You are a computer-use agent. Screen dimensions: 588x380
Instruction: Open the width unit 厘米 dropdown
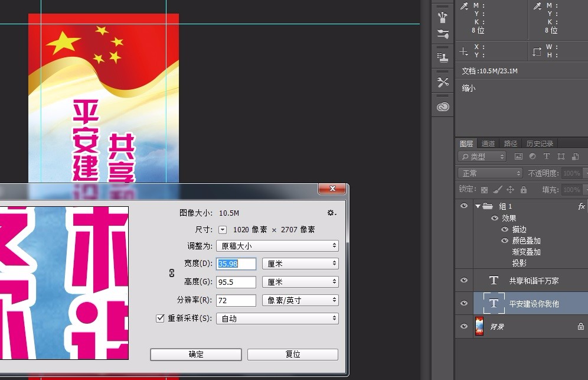tap(300, 264)
